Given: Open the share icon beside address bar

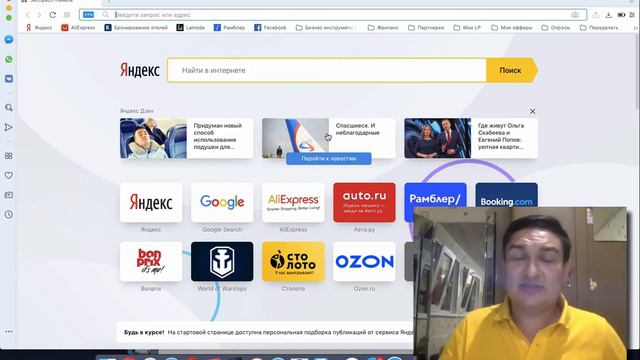Looking at the screenshot, I should pyautogui.click(x=596, y=15).
